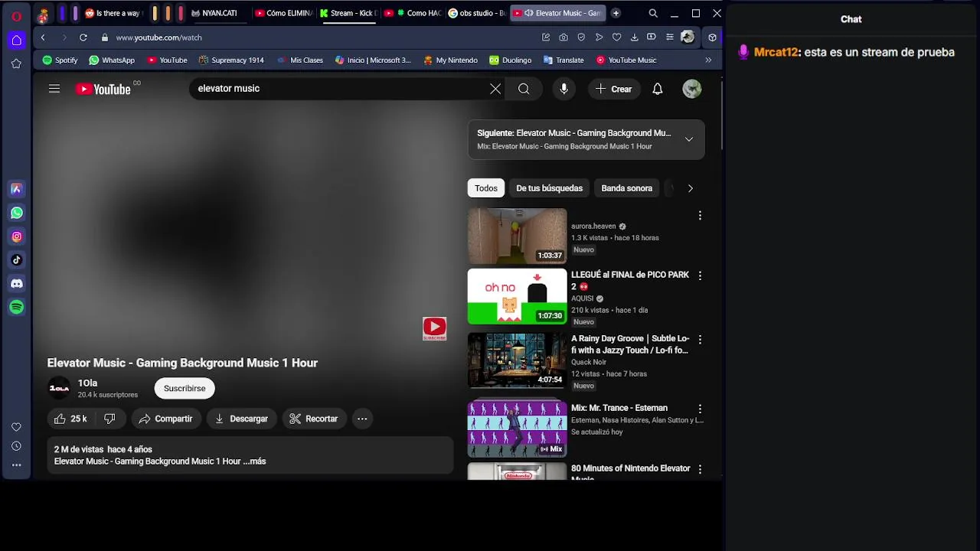This screenshot has width=980, height=551.
Task: Open the PICO PARK video thumbnail
Action: point(518,296)
